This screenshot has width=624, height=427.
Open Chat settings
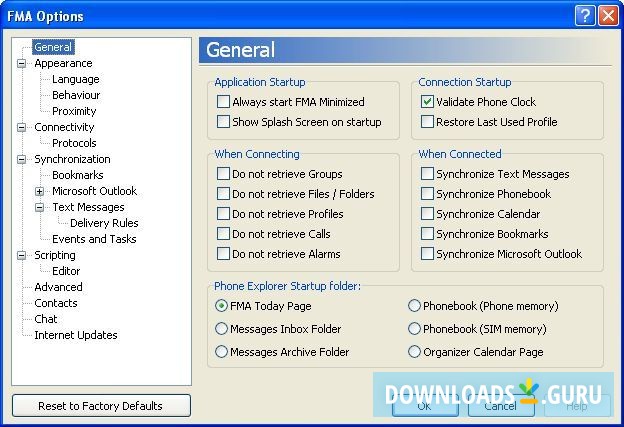point(46,319)
